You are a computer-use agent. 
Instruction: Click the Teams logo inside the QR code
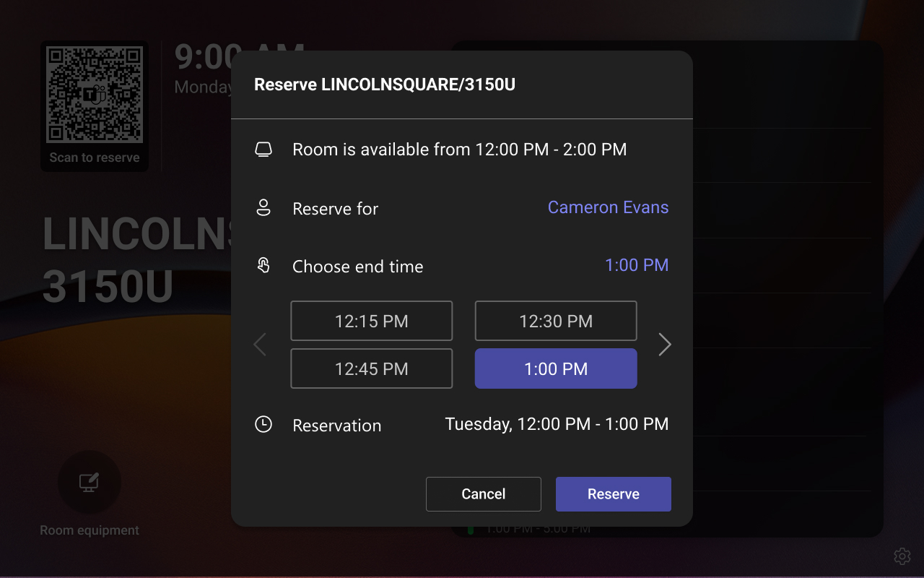click(x=95, y=94)
